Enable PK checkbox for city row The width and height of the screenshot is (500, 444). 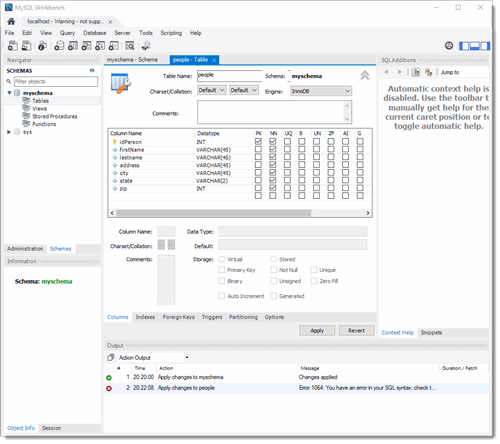(258, 173)
